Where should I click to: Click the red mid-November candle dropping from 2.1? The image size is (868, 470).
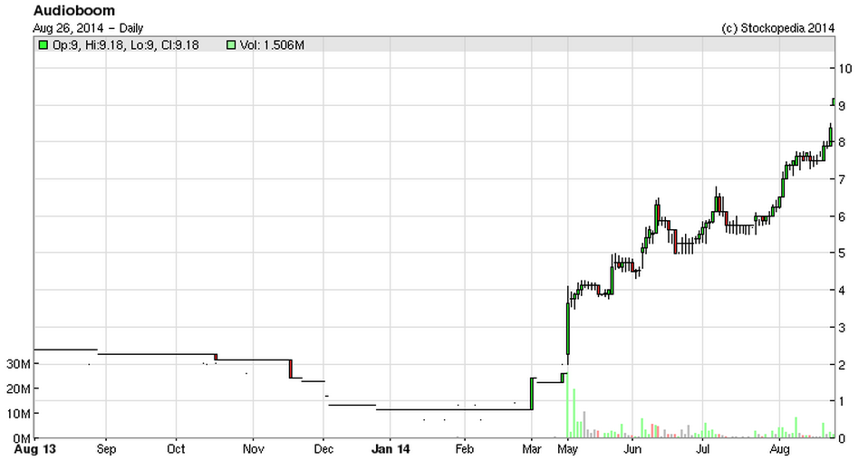pyautogui.click(x=291, y=369)
